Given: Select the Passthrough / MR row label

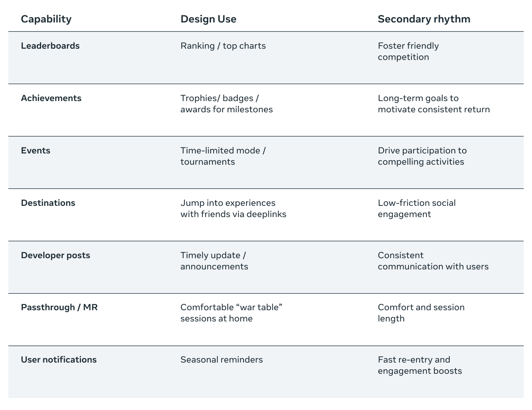Looking at the screenshot, I should [59, 307].
